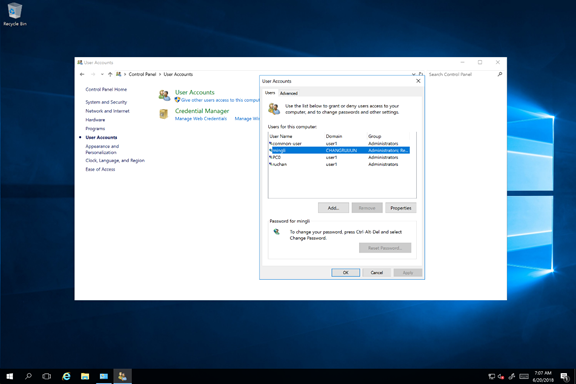Click Manage Web Credentials link
576x384 pixels.
tap(201, 119)
